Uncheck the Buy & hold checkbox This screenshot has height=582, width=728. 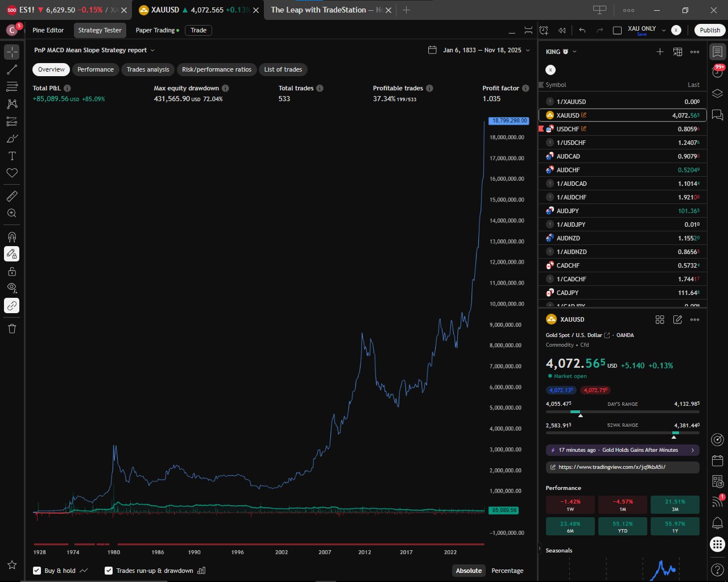coord(37,571)
